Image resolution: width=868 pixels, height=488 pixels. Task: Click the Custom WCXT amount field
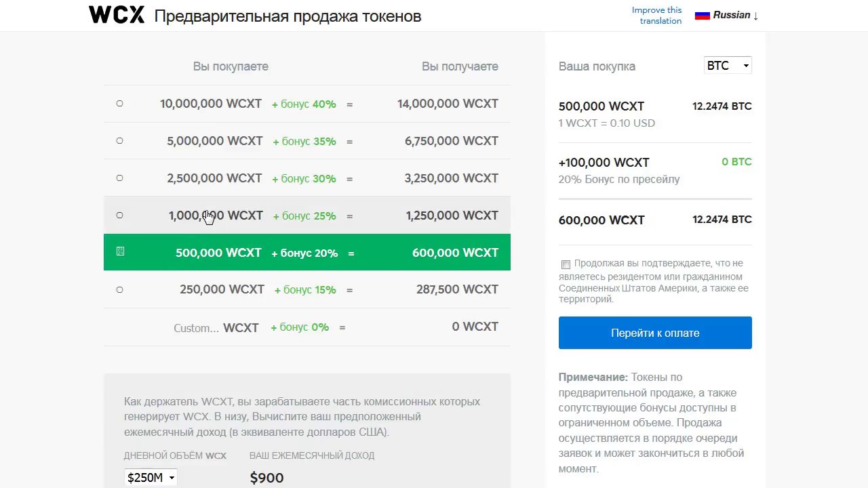[197, 328]
